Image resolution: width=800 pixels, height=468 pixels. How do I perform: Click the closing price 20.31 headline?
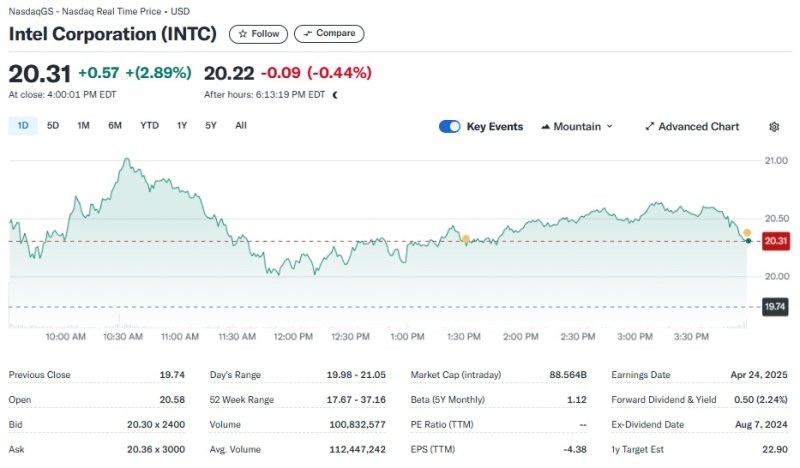pyautogui.click(x=40, y=74)
